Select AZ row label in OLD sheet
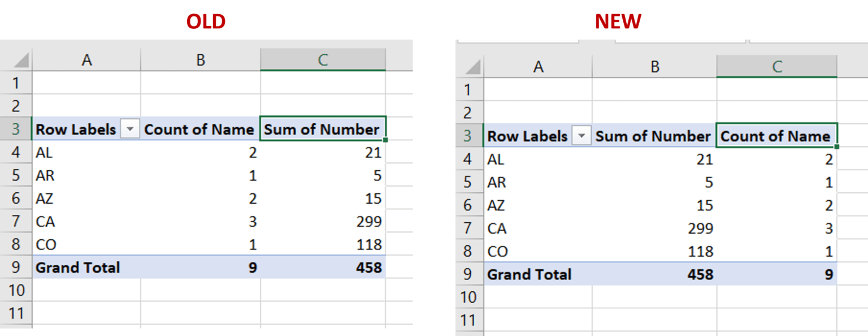This screenshot has height=336, width=868. pos(45,199)
